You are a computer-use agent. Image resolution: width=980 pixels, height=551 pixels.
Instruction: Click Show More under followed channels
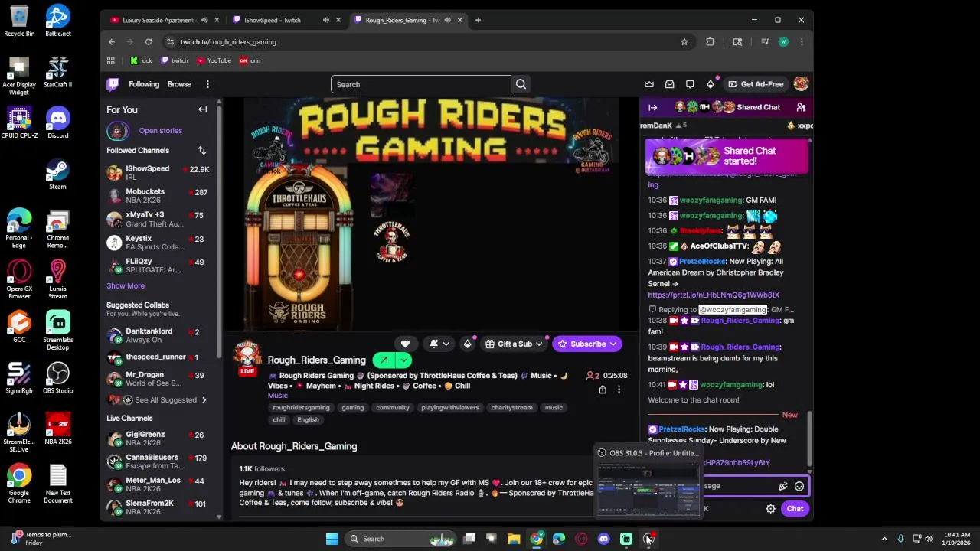(x=126, y=285)
